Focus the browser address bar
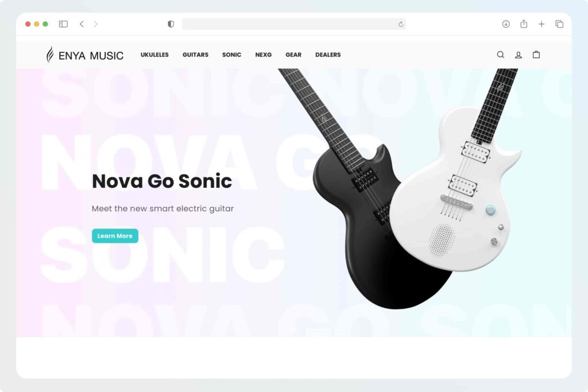 click(x=289, y=24)
